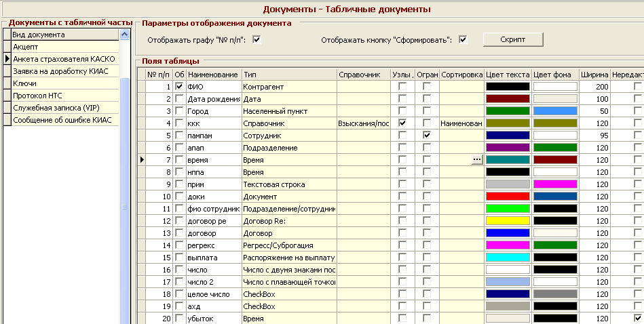The height and width of the screenshot is (324, 644).
Task: Click row selector for время row
Action: pyautogui.click(x=142, y=160)
